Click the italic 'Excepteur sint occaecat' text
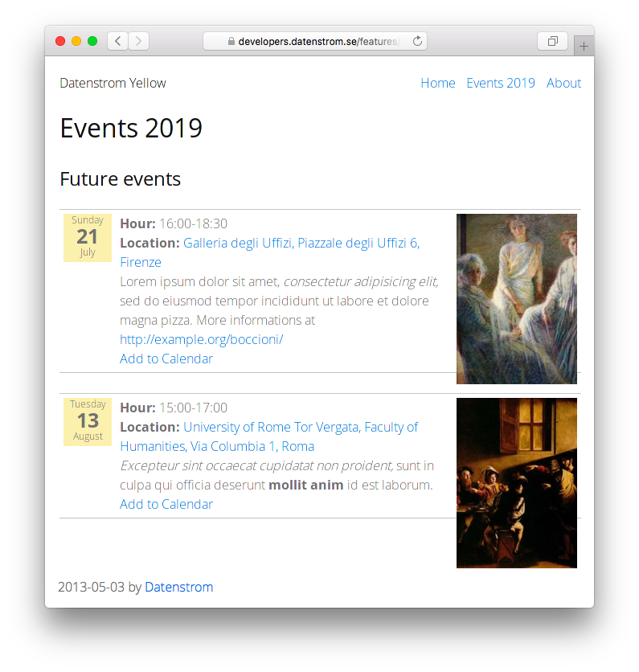Screen dimensions: 639x672 tap(189, 466)
